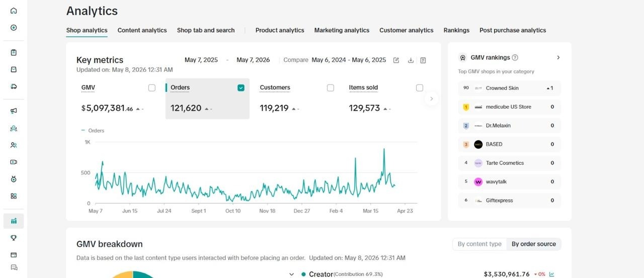Open the Home icon in sidebar
Image resolution: width=644 pixels, height=278 pixels.
coord(14,11)
